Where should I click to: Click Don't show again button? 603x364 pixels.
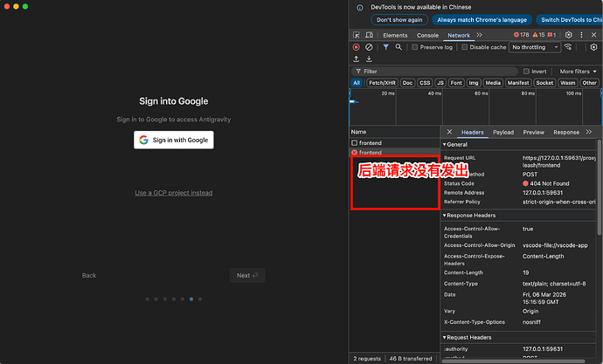tap(399, 20)
